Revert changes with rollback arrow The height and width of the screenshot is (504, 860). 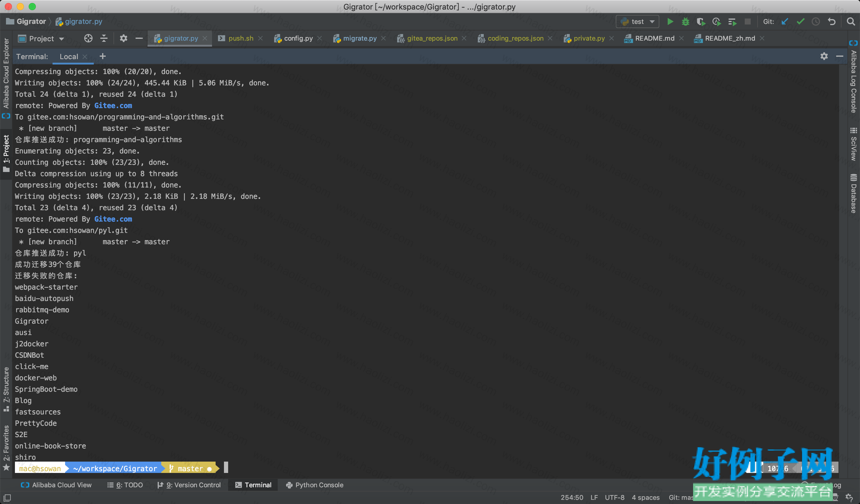832,22
